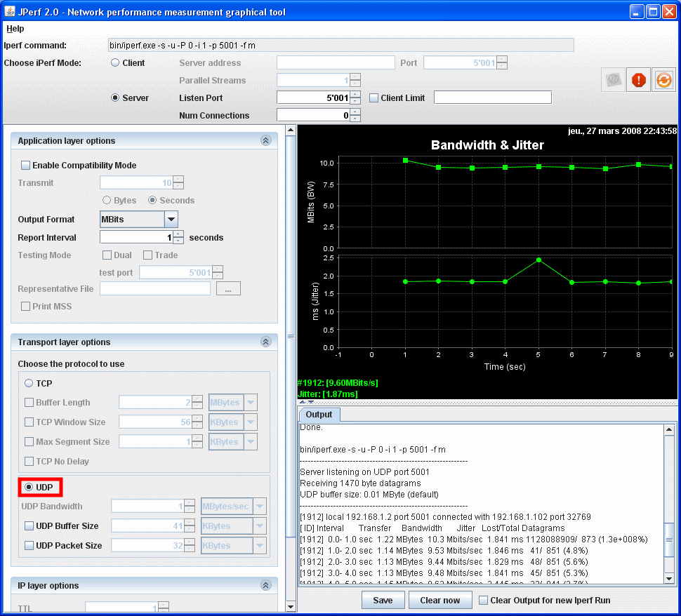Viewport: 681px width, 616px height.
Task: Click the Listen Port input field
Action: (x=314, y=98)
